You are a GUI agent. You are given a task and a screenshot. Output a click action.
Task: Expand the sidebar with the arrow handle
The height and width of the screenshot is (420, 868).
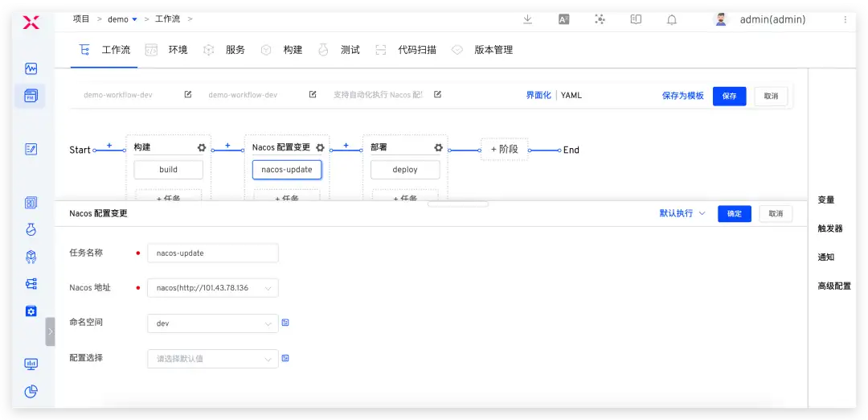click(x=50, y=331)
